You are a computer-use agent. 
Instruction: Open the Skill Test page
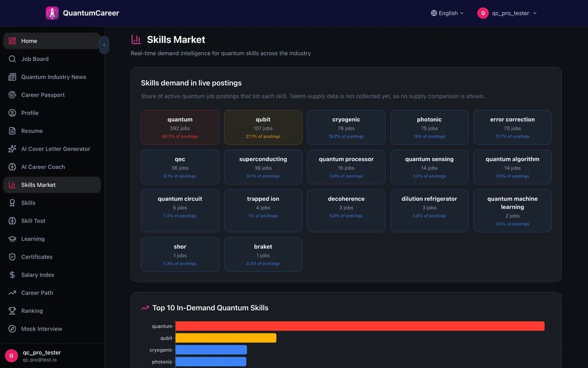coord(52,221)
